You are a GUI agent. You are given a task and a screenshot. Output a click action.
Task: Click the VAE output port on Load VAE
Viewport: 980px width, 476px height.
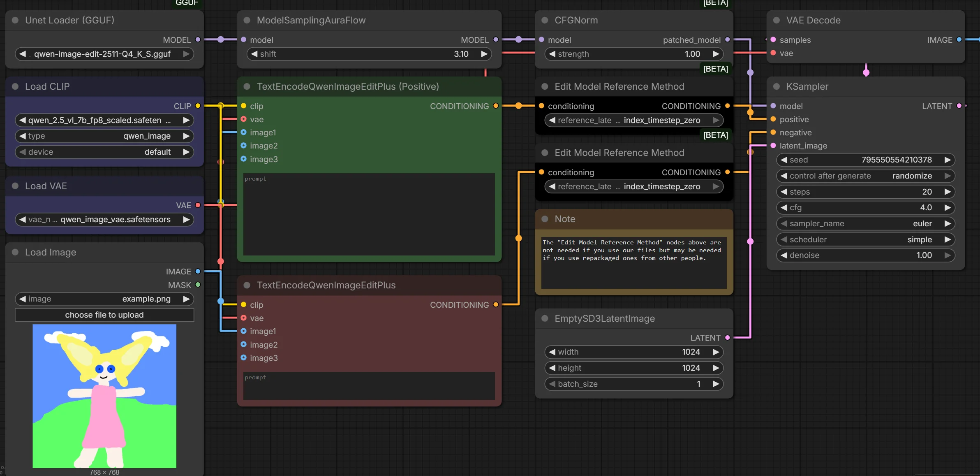(198, 205)
